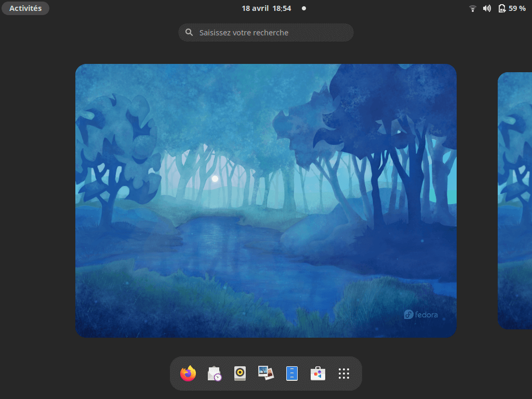Image resolution: width=532 pixels, height=399 pixels.
Task: Open the Evolution mail and calendar app
Action: click(x=215, y=374)
